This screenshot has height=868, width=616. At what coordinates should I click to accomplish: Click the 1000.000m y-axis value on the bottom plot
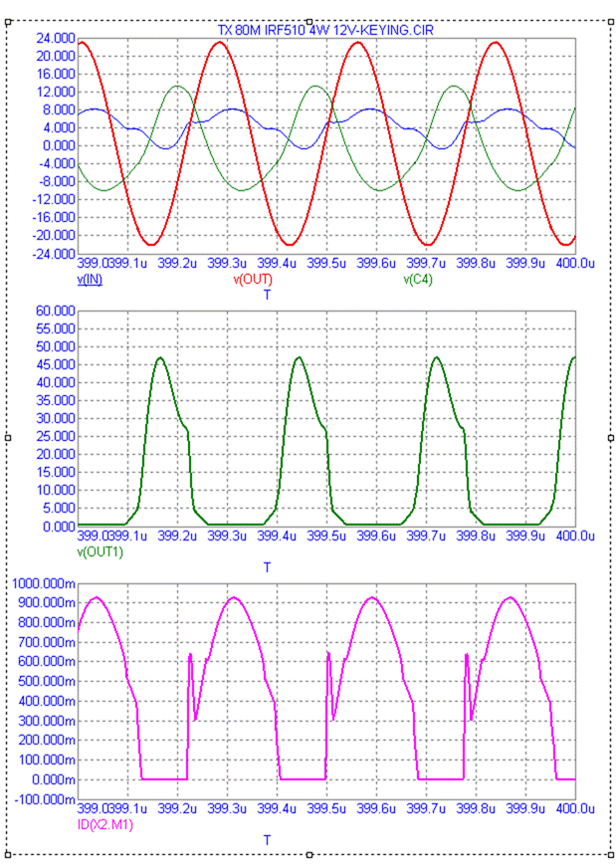click(41, 583)
